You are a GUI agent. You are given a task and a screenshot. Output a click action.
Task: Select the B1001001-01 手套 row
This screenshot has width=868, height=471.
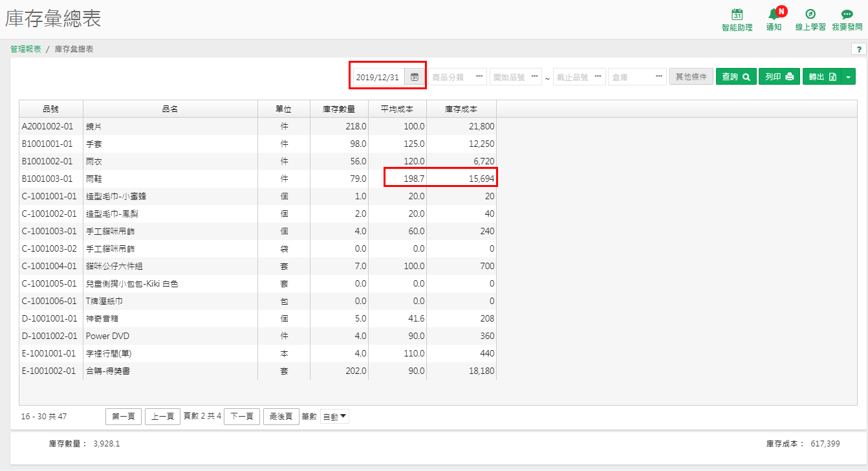257,144
